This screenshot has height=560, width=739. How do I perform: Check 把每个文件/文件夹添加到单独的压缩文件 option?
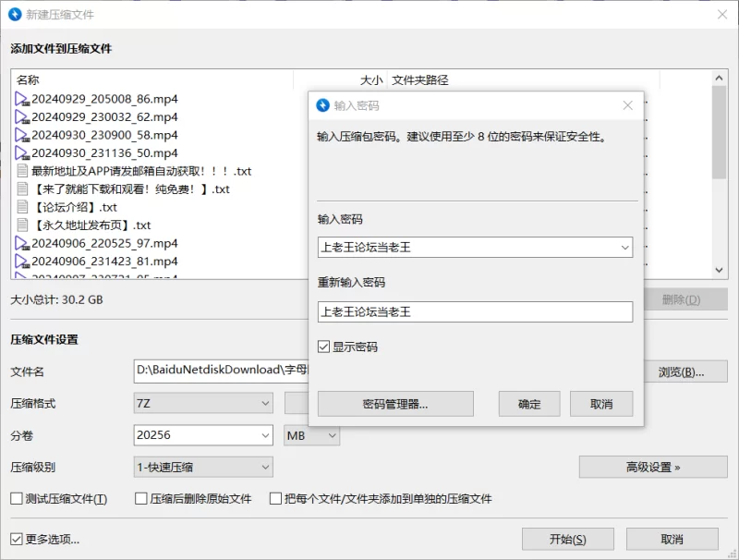(275, 499)
